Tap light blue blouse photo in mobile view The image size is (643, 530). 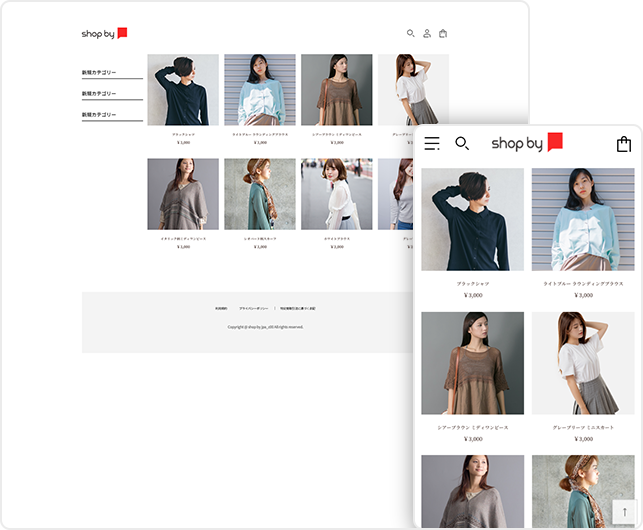coord(583,219)
